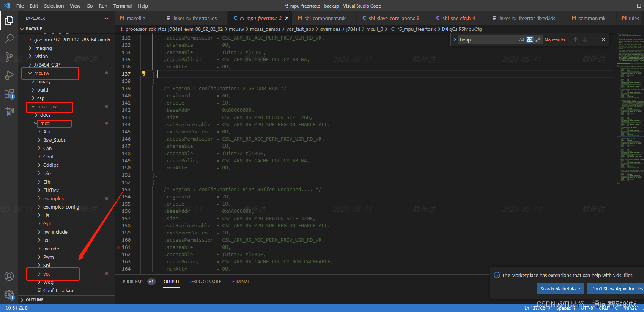Open the Selection menu
Image resolution: width=644 pixels, height=312 pixels.
54,6
